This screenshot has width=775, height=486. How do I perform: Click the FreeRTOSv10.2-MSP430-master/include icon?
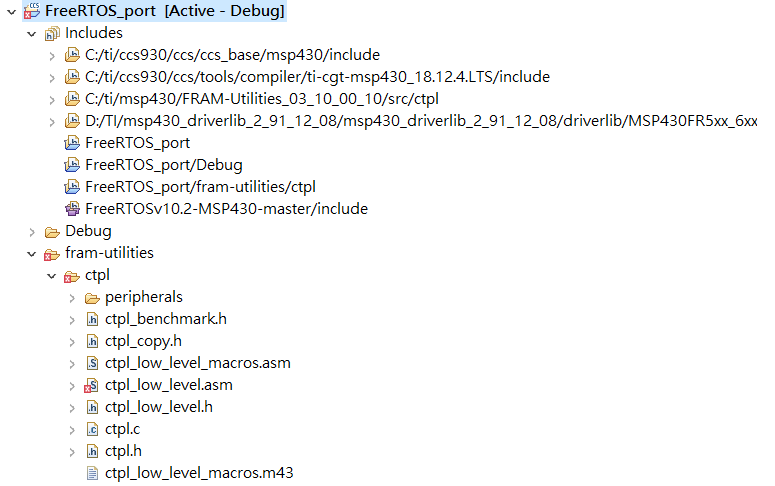pos(72,209)
